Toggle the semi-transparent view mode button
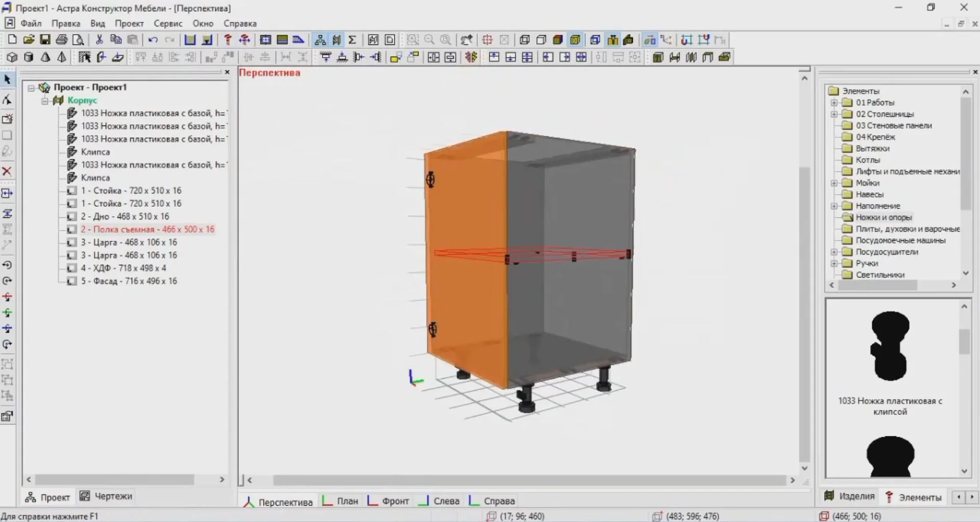980x522 pixels. click(x=575, y=40)
